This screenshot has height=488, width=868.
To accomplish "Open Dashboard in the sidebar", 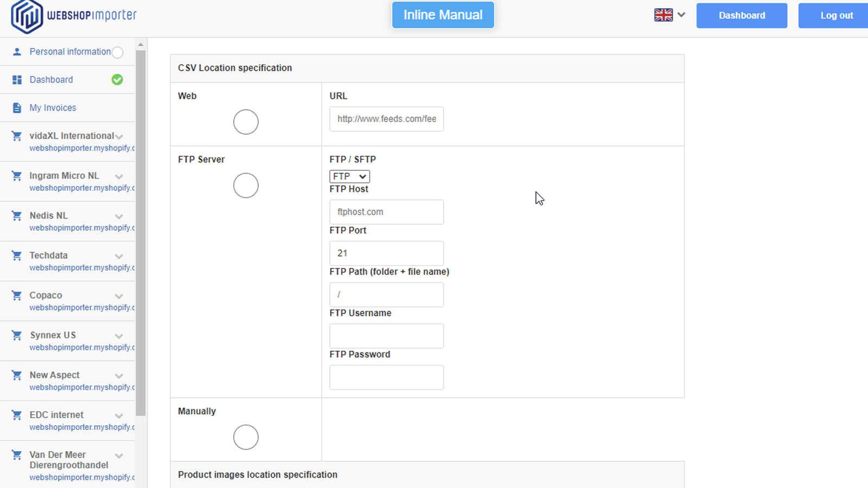I will pyautogui.click(x=51, y=80).
